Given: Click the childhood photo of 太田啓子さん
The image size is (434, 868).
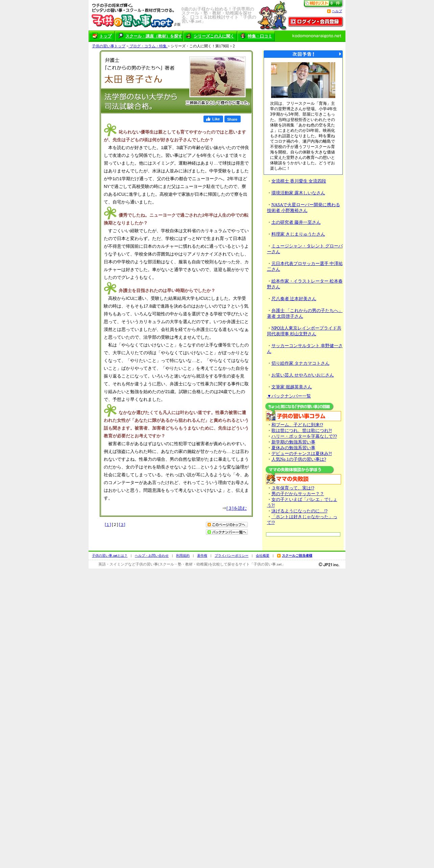Looking at the screenshot, I should 217,77.
